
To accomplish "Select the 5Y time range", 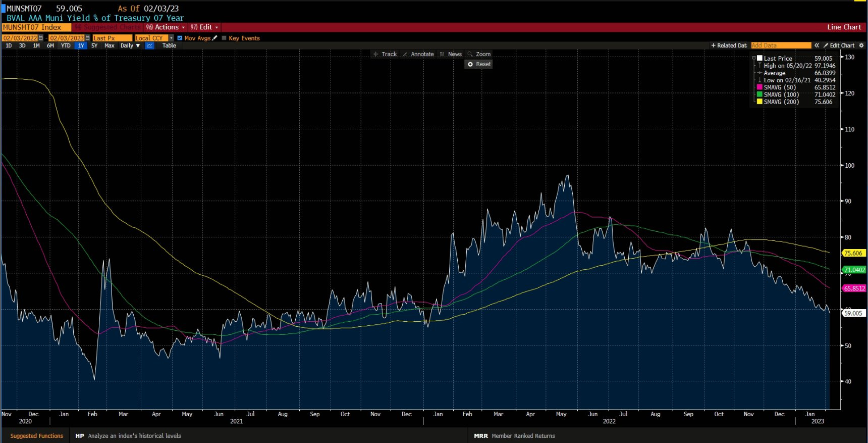I will point(94,45).
